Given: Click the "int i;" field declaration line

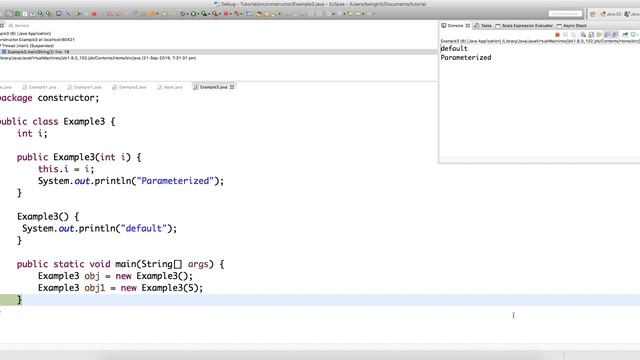Looking at the screenshot, I should [x=32, y=133].
